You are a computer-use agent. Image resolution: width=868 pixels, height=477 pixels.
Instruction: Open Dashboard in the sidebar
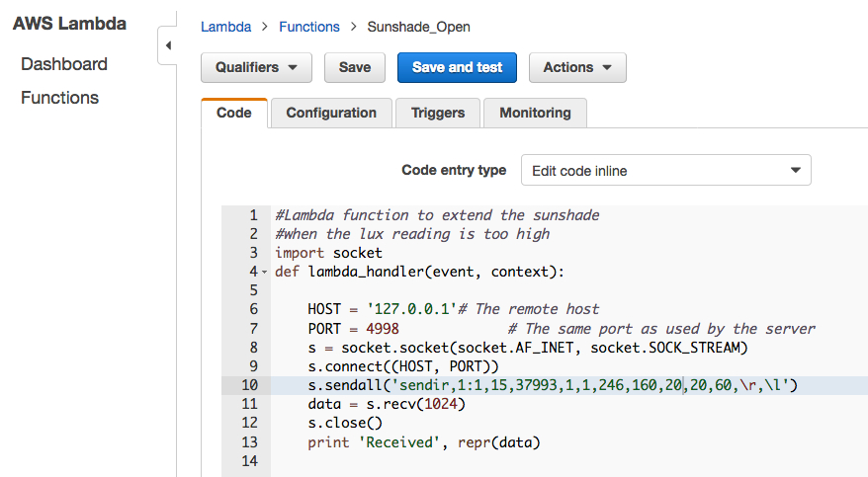(x=64, y=64)
